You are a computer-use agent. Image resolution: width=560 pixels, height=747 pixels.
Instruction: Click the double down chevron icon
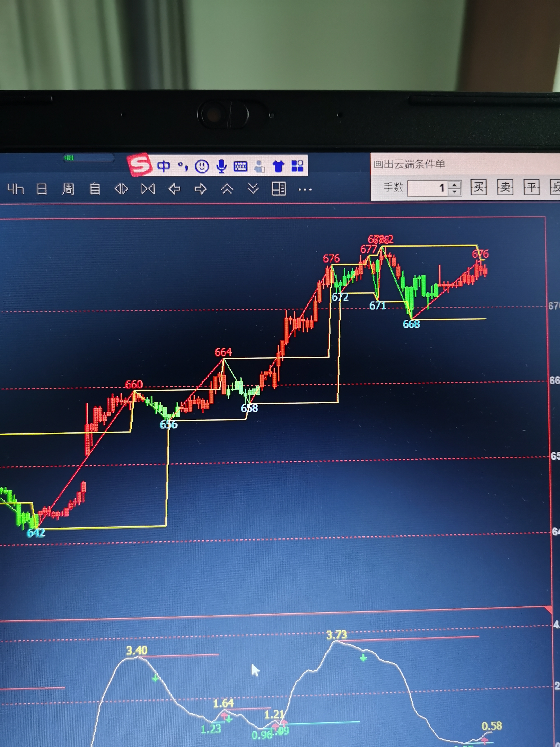pyautogui.click(x=253, y=188)
